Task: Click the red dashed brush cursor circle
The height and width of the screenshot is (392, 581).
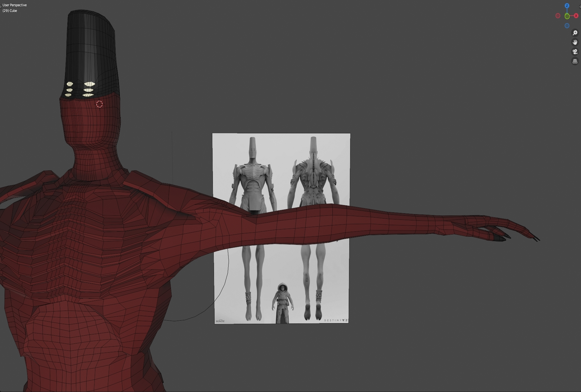Action: (99, 104)
